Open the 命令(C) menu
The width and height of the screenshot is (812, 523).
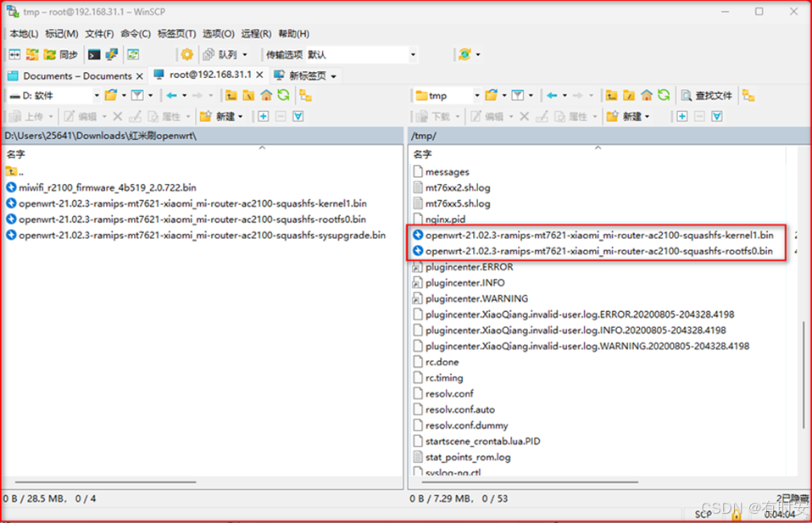click(x=136, y=34)
